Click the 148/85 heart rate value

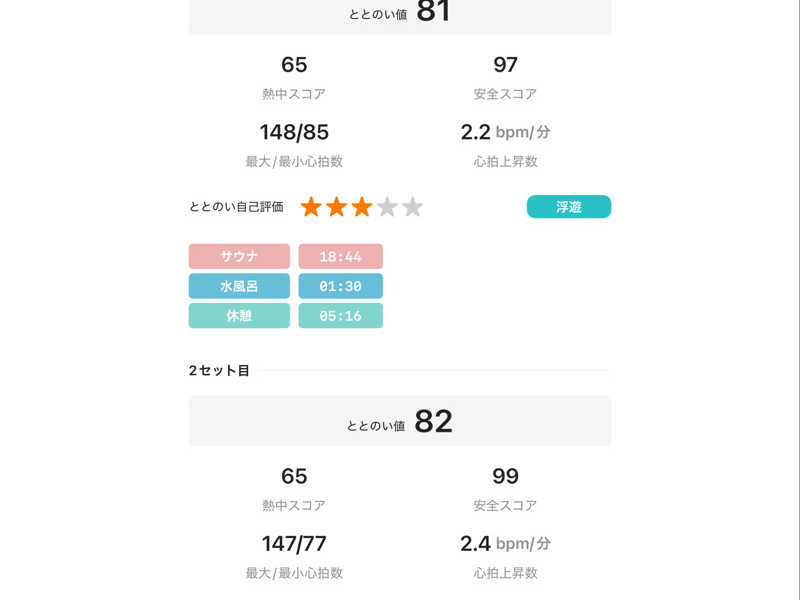pos(294,132)
